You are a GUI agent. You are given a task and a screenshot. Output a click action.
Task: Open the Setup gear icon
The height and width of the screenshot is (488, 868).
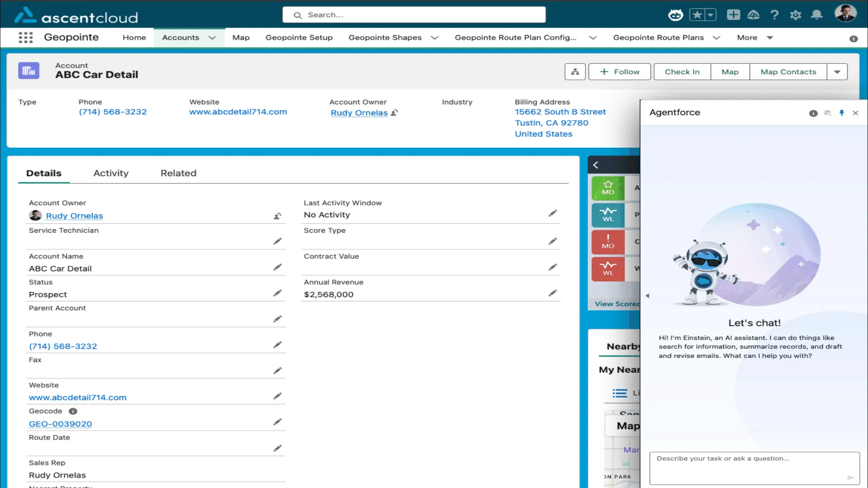click(x=795, y=15)
